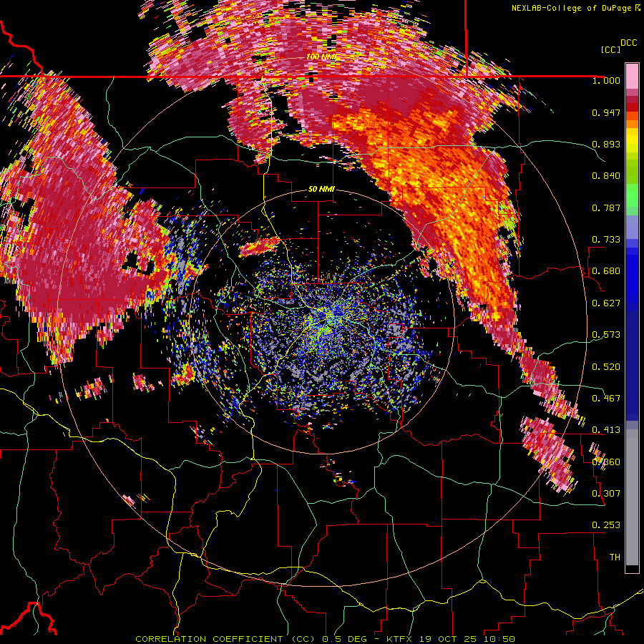
Task: Click the 0.413 color scale value
Action: tap(606, 430)
